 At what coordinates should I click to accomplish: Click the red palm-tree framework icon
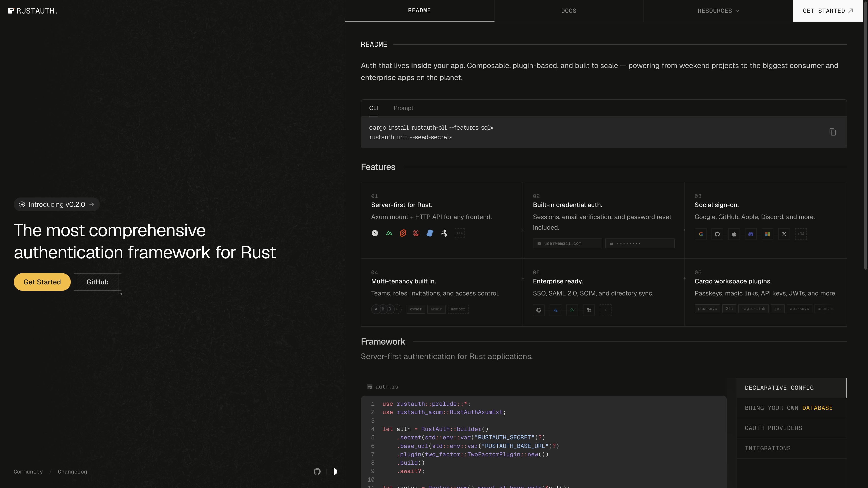pos(416,233)
